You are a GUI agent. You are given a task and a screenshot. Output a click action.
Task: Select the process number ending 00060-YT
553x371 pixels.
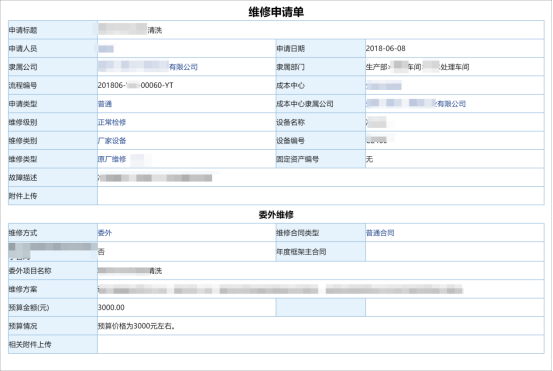[x=135, y=85]
